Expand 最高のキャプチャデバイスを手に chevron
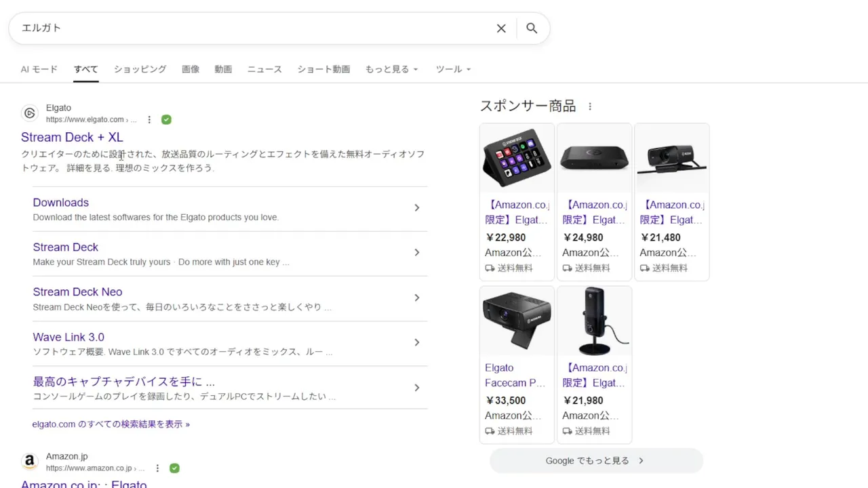 pyautogui.click(x=417, y=388)
